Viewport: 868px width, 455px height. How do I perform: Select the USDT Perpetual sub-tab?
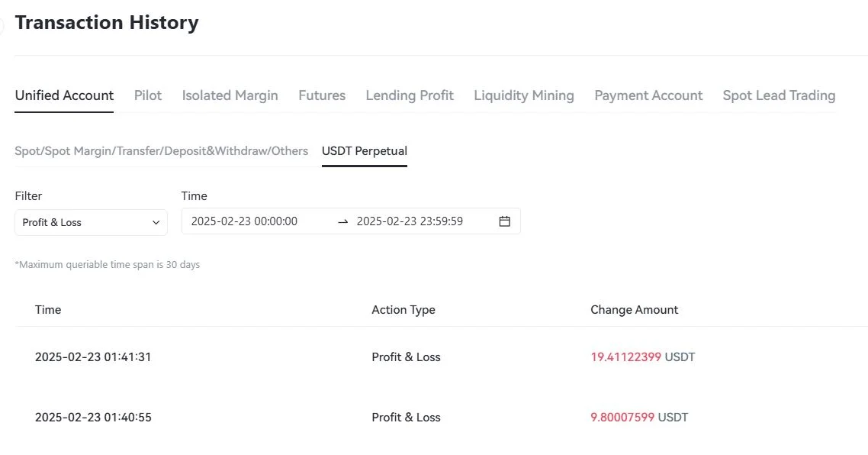click(x=365, y=151)
